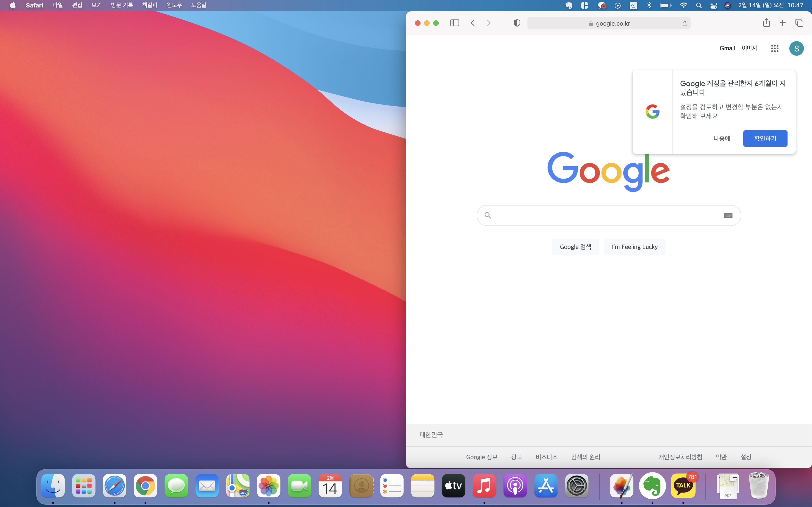Open a new tab with plus icon

(x=783, y=23)
